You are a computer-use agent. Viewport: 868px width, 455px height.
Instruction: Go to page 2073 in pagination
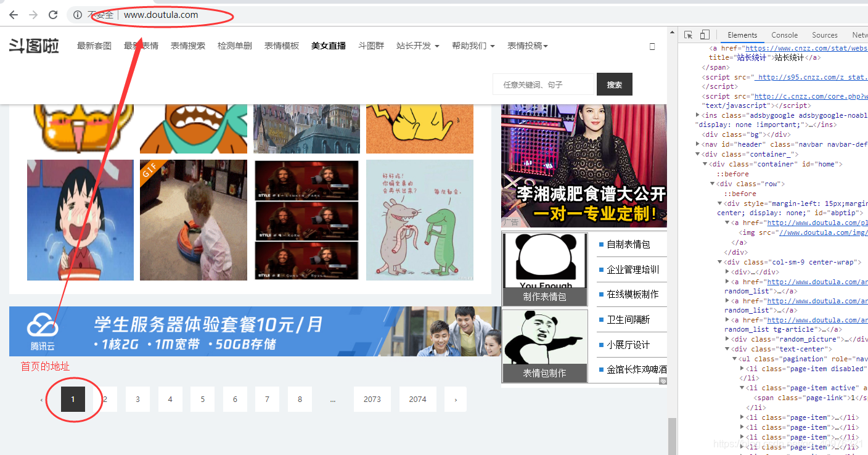click(372, 400)
